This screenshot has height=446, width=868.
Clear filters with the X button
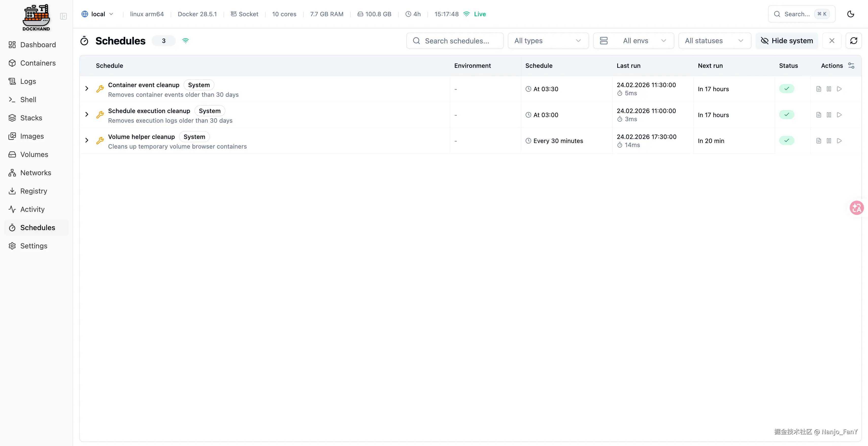click(x=832, y=41)
